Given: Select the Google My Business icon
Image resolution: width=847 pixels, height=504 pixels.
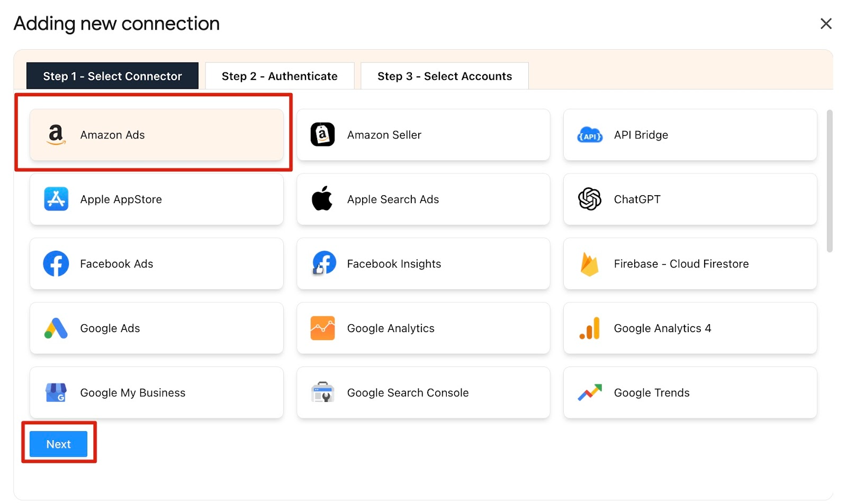Looking at the screenshot, I should [56, 392].
